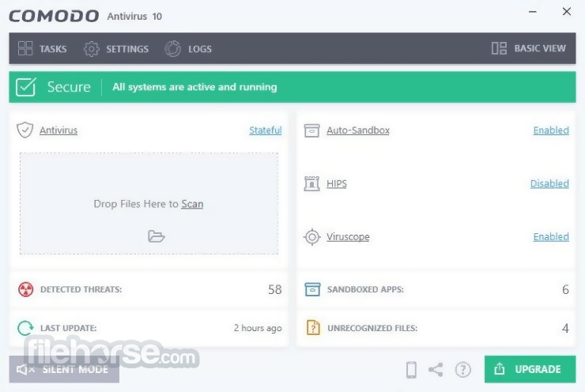Viewport: 585px width, 392px height.
Task: Click the Viruscope target icon
Action: click(312, 237)
